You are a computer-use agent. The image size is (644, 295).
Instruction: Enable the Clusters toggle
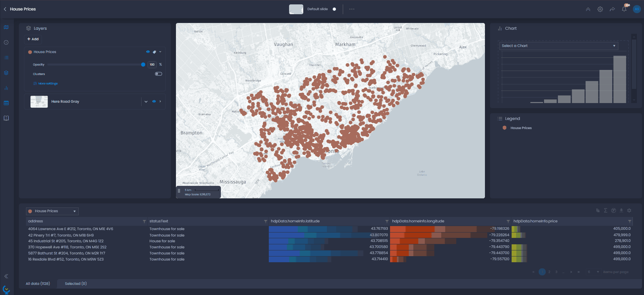(x=158, y=74)
